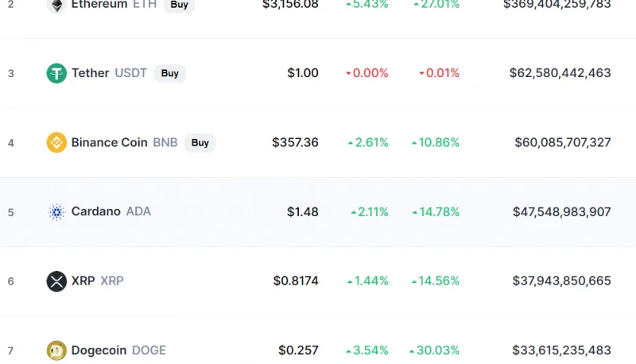Click Binance Coin's 10.86% weekly change
The image size is (636, 364).
[x=436, y=143]
